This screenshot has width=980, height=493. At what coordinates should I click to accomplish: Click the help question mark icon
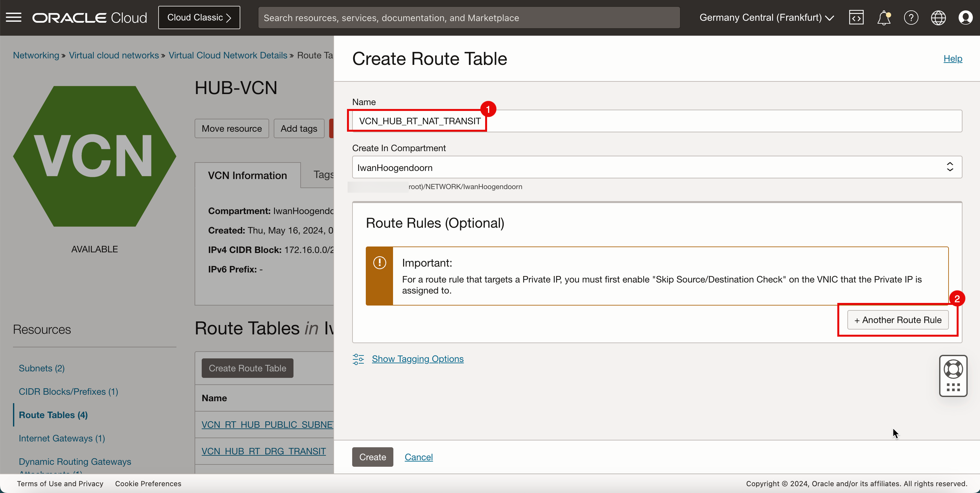(x=909, y=18)
